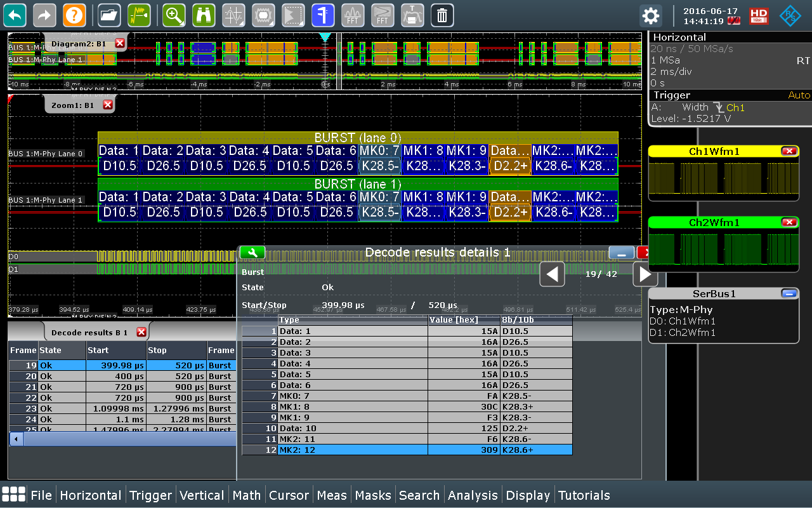Select the Decode results B 1 tab
Screen dimensions: 812x508
click(89, 332)
